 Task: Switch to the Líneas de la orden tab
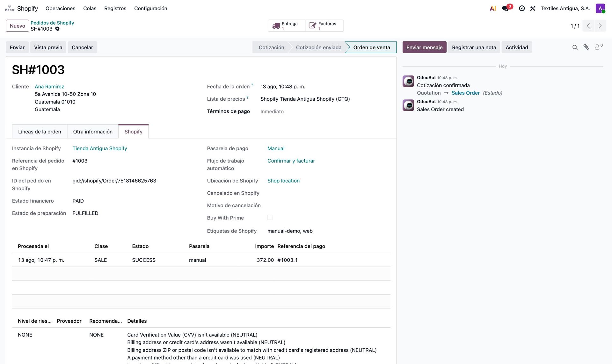(x=40, y=132)
